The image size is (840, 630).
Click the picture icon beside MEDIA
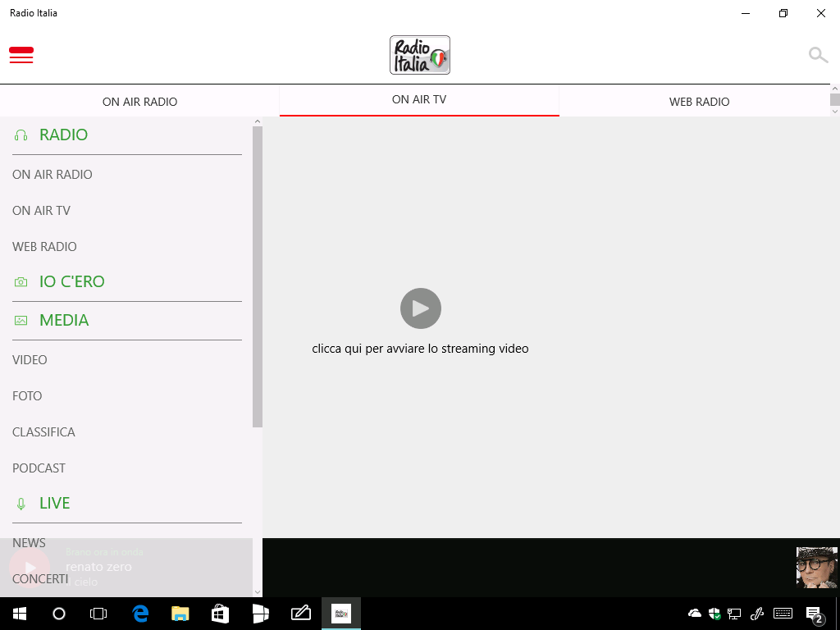pyautogui.click(x=21, y=321)
